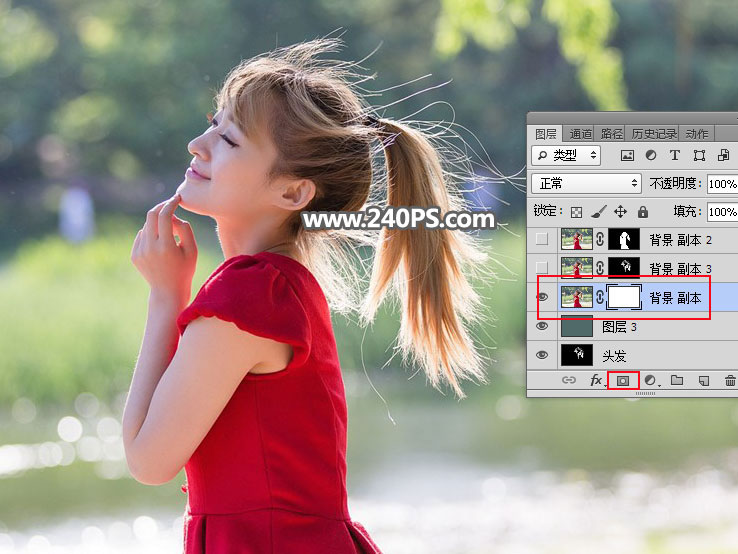Select the white mask on 背景 副本
This screenshot has height=554, width=738.
click(623, 297)
